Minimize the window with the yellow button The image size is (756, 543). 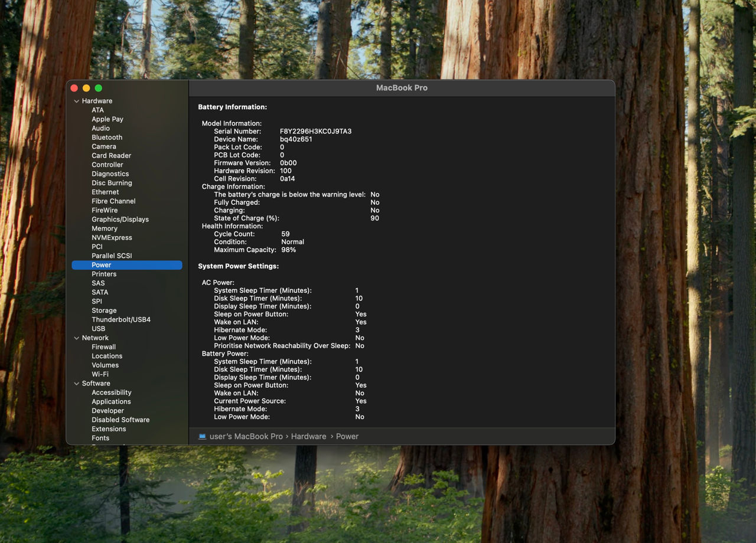tap(86, 88)
